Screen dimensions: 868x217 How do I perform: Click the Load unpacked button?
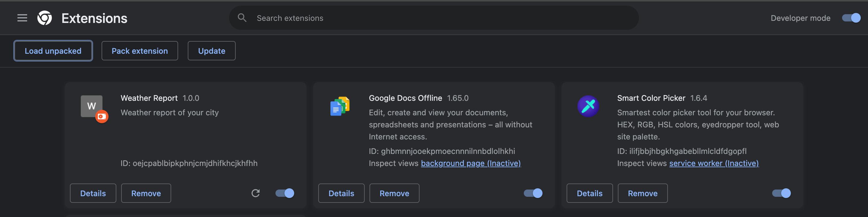pyautogui.click(x=53, y=51)
